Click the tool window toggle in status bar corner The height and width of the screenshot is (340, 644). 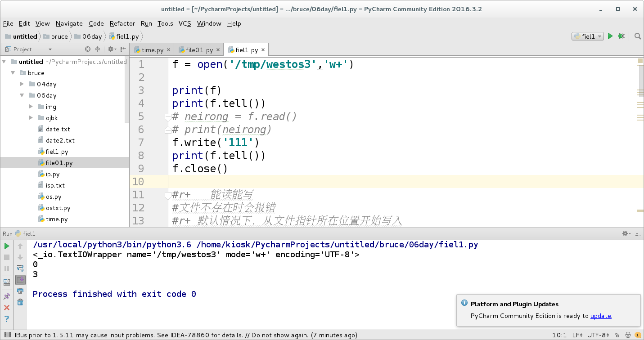(x=6, y=335)
